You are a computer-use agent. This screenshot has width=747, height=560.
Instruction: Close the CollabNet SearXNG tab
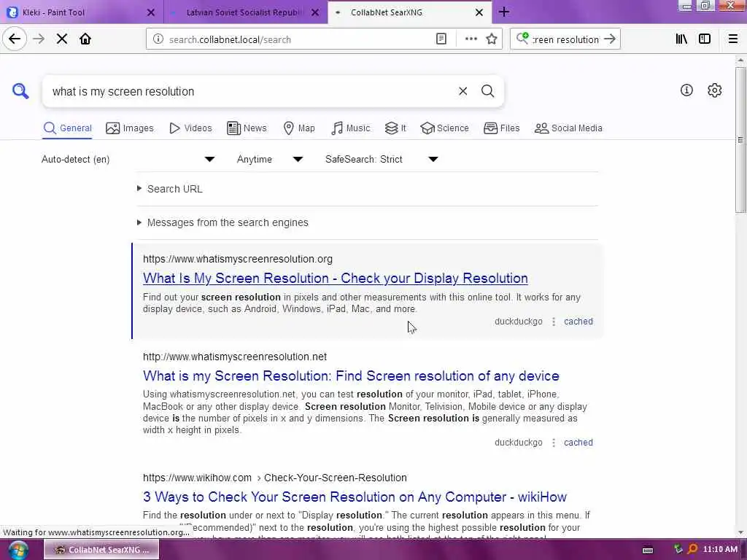(x=479, y=12)
